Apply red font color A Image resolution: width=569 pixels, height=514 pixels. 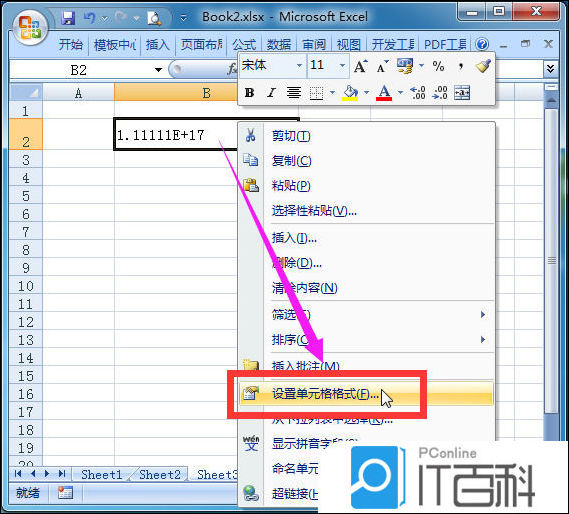tap(384, 93)
